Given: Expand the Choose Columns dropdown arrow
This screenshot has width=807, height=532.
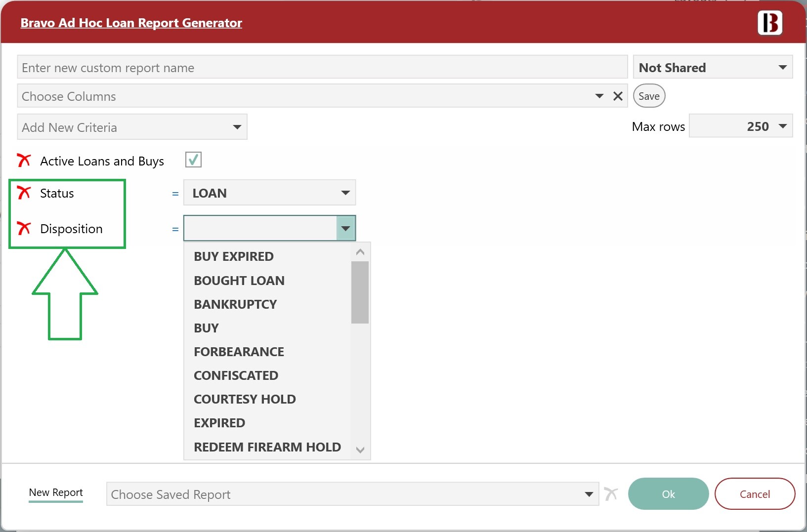Looking at the screenshot, I should coord(599,96).
